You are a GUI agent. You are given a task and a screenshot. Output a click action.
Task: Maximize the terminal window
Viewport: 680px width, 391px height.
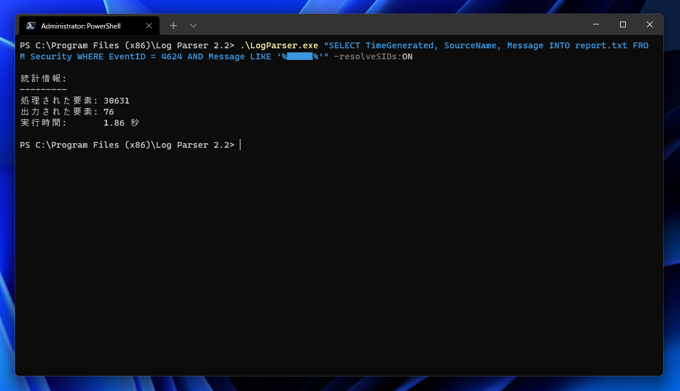tap(623, 25)
